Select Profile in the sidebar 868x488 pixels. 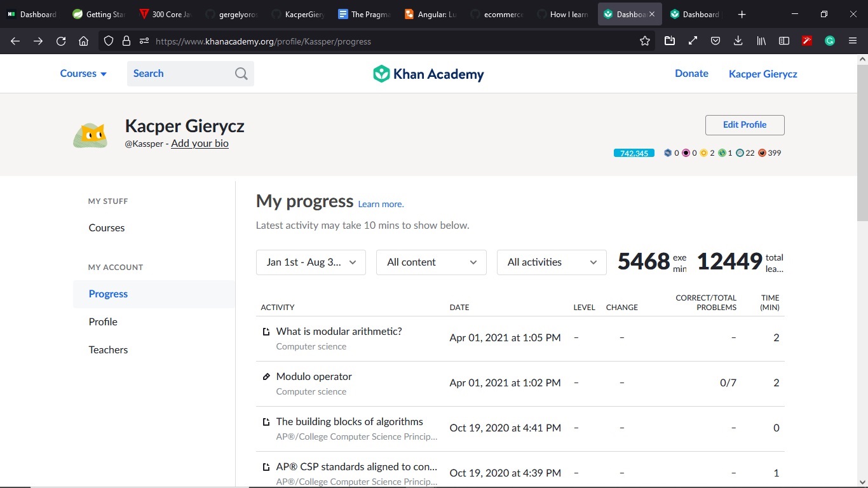[103, 322]
